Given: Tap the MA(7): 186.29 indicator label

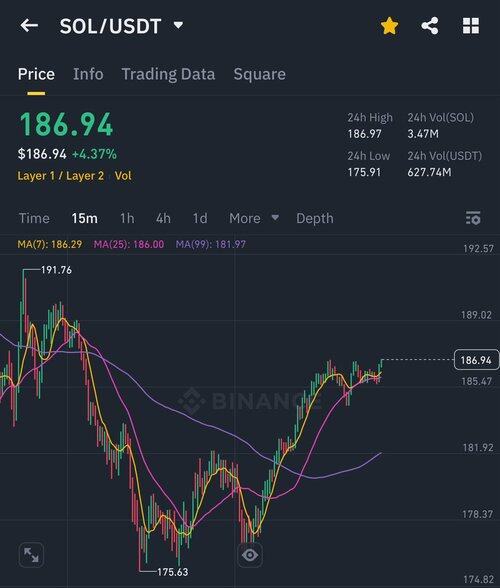Looking at the screenshot, I should (x=50, y=244).
